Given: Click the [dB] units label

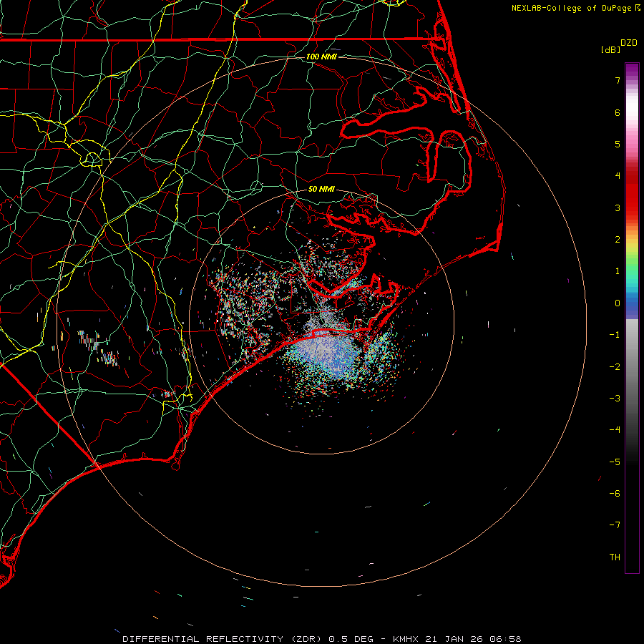Looking at the screenshot, I should (610, 49).
